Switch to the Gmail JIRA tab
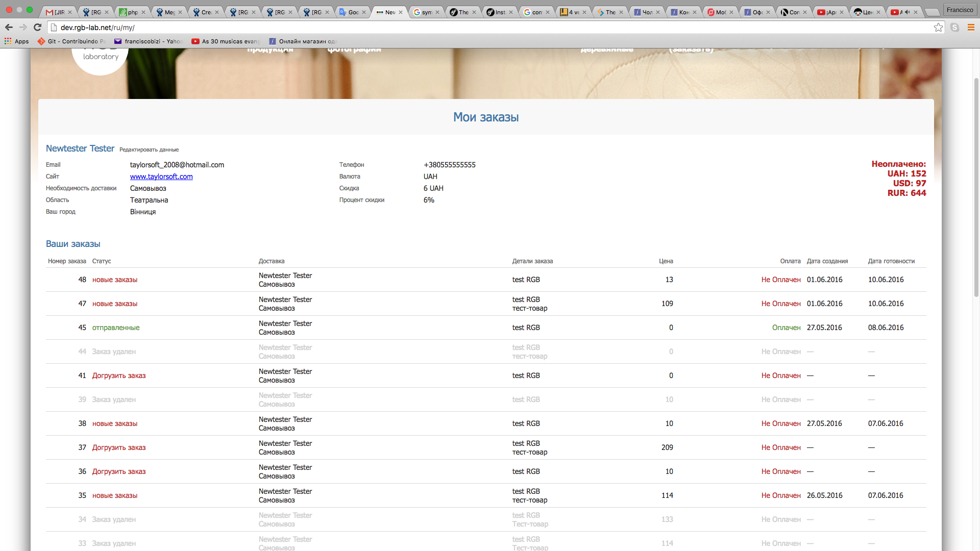Viewport: 980px width, 551px height. 55,12
